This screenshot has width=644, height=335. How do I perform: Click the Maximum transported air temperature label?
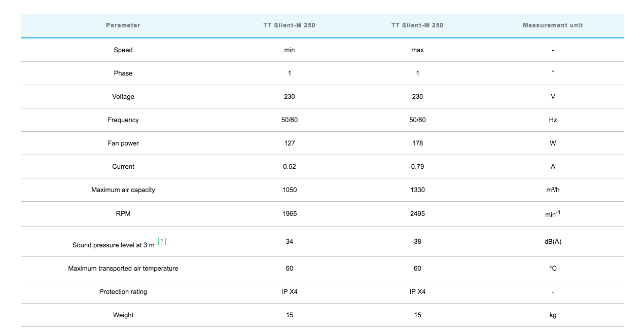(123, 269)
